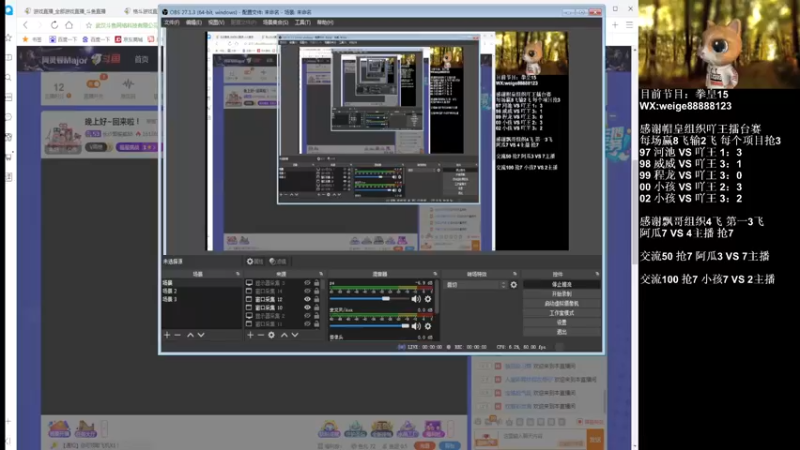Click orange send button in chat
800x450 pixels.
[595, 439]
